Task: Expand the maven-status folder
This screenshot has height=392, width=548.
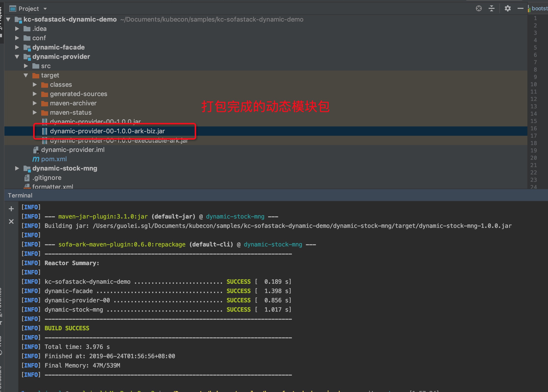Action: click(35, 112)
